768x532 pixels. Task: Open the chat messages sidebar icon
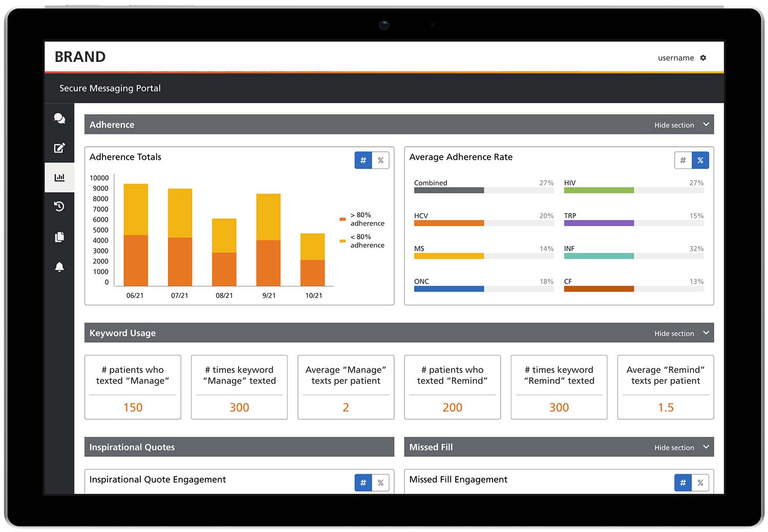coord(59,119)
